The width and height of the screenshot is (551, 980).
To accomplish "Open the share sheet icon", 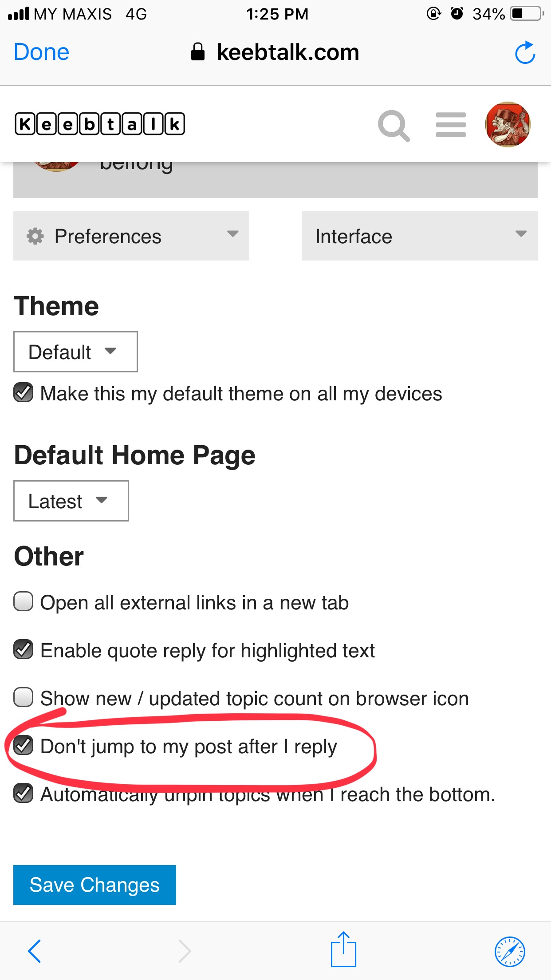I will pos(343,949).
